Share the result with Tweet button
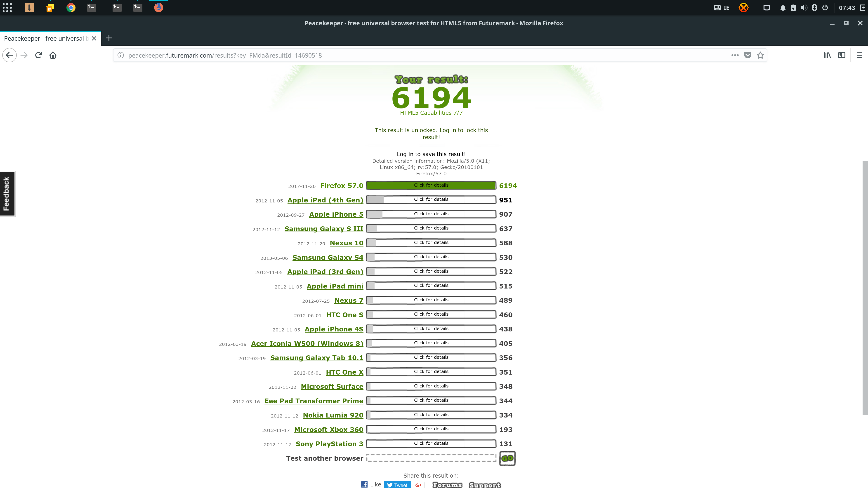The height and width of the screenshot is (488, 868). 397,485
